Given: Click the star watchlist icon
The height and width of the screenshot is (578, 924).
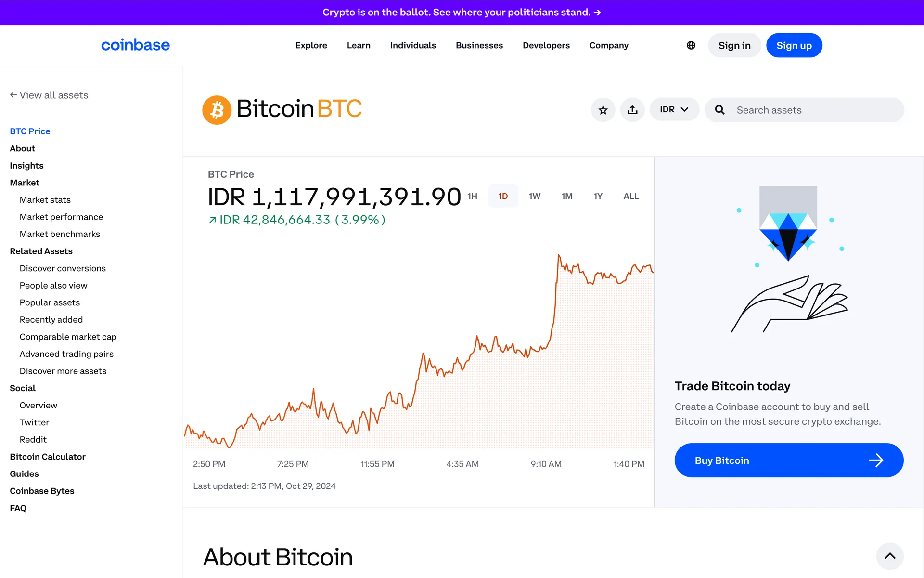Looking at the screenshot, I should pyautogui.click(x=603, y=110).
